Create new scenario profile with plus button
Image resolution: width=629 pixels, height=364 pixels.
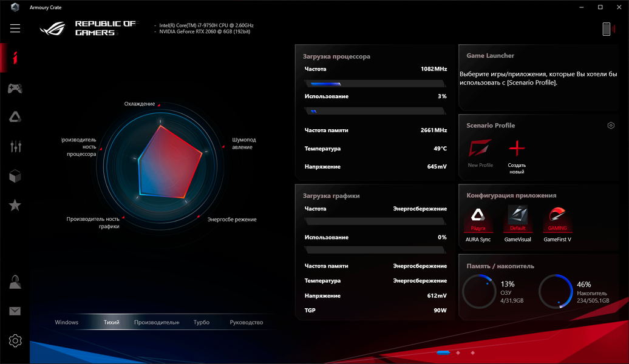pos(517,157)
